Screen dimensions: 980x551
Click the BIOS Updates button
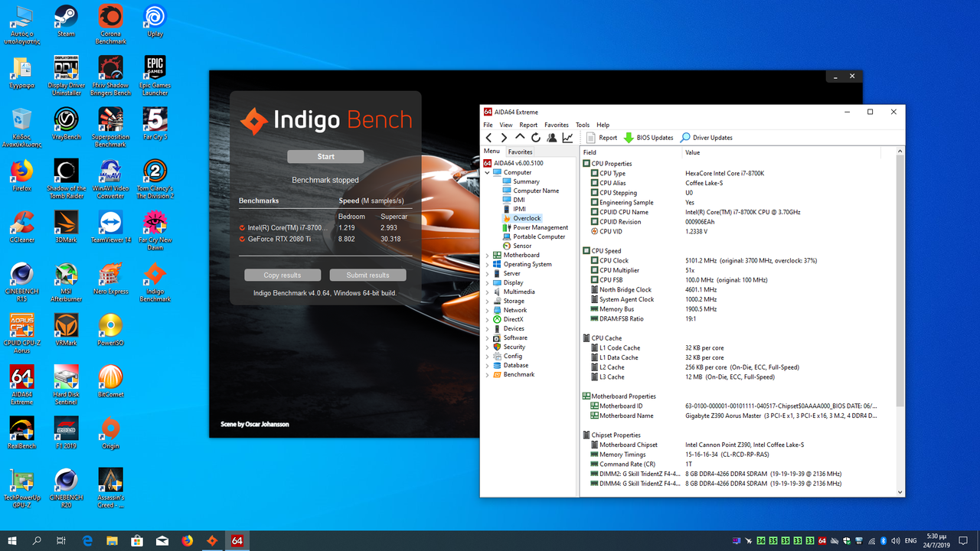point(648,138)
